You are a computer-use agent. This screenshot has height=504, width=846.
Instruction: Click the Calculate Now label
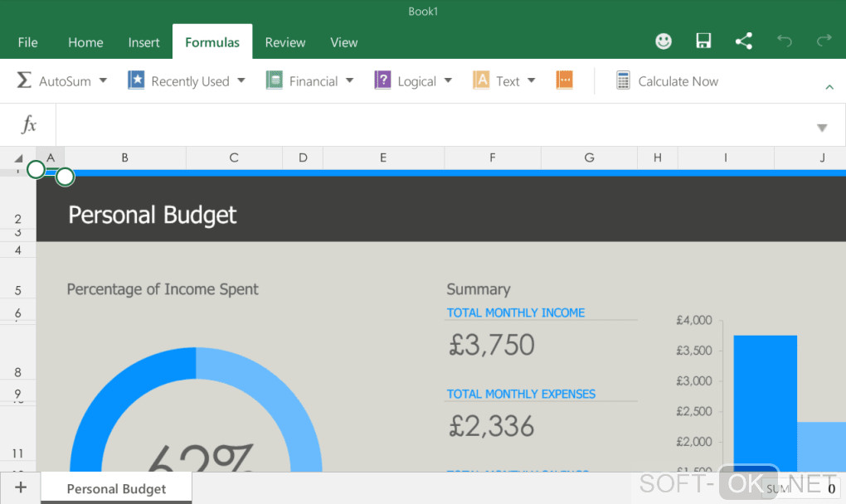pos(678,81)
